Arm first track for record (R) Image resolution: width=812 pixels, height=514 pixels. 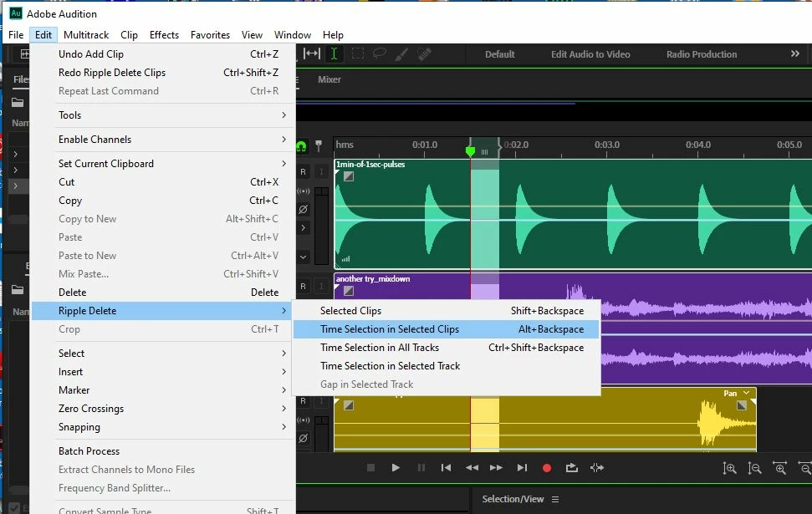pos(303,172)
